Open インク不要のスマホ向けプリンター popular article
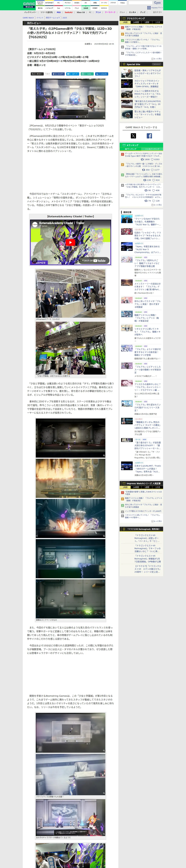The height and width of the screenshot is (868, 186). coord(143,511)
